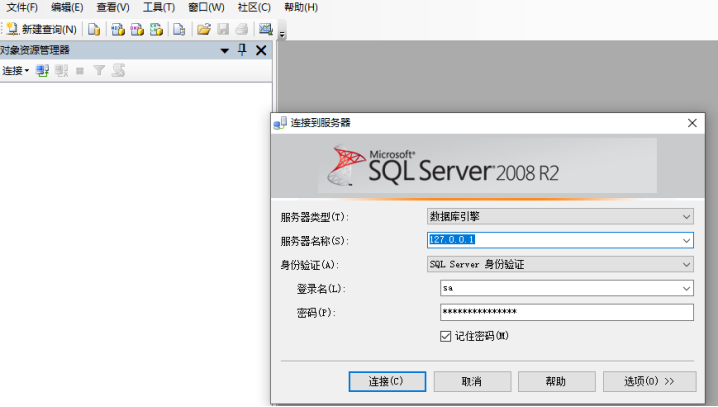Click the Open File folder icon

pyautogui.click(x=203, y=29)
